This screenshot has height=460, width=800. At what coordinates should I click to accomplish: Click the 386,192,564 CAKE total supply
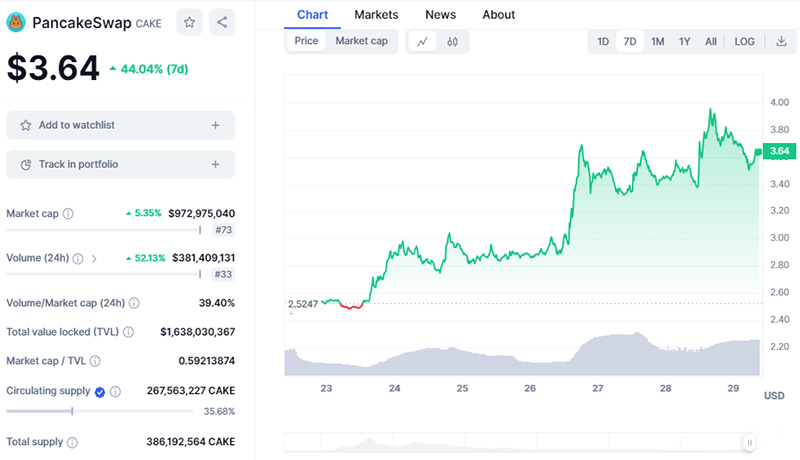[191, 442]
